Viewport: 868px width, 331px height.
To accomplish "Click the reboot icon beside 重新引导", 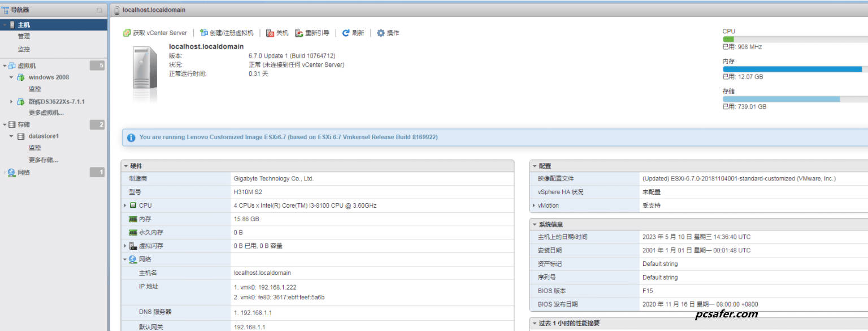I will point(299,33).
